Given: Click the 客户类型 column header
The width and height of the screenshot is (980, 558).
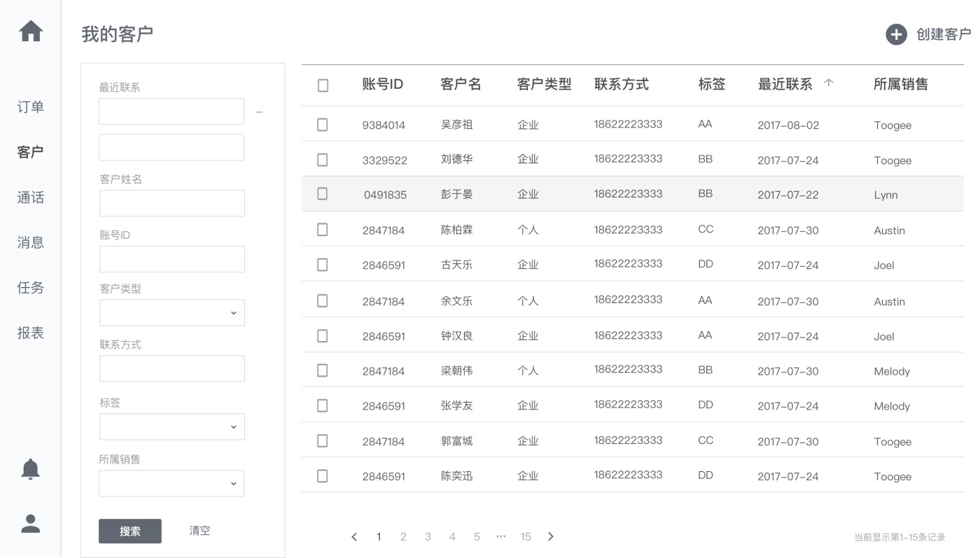Looking at the screenshot, I should coord(545,85).
